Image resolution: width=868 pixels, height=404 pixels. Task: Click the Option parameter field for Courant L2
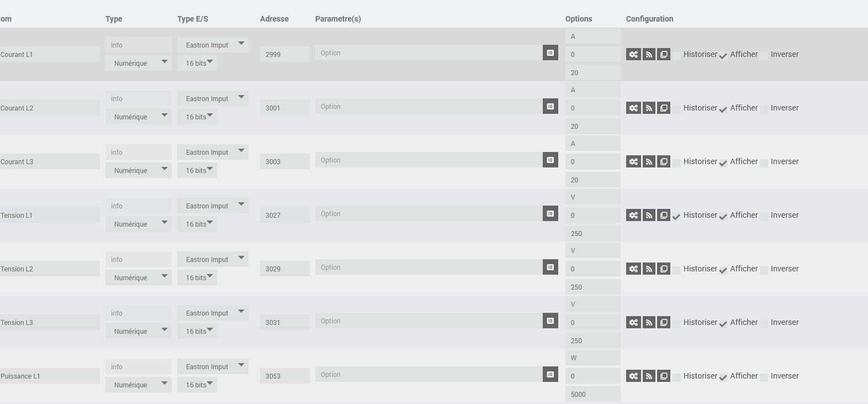[429, 106]
